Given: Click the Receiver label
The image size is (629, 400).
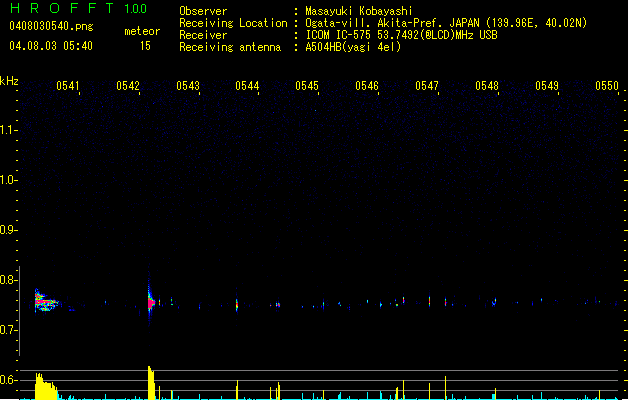Looking at the screenshot, I should 203,35.
